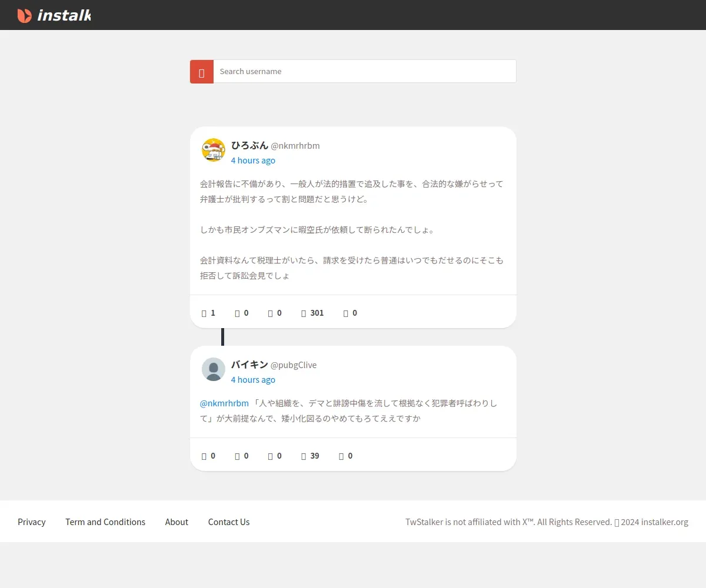
Task: Open the Contact Us footer link
Action: click(229, 522)
